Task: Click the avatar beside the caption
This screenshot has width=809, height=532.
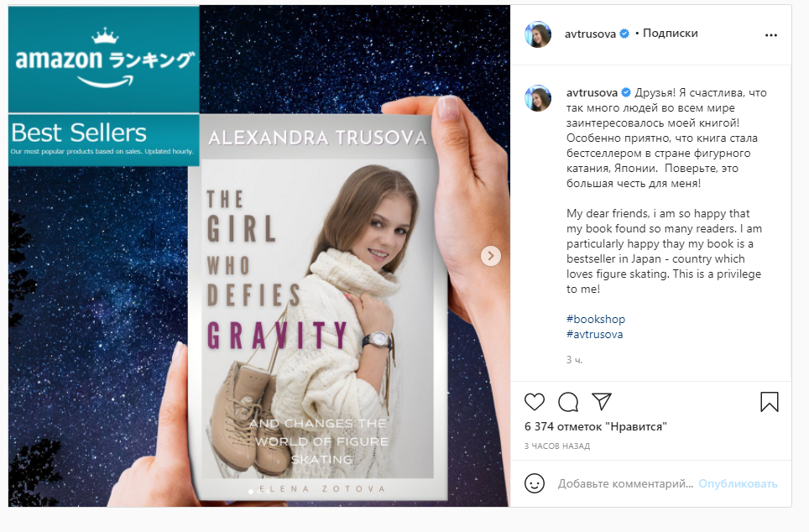Action: [538, 98]
